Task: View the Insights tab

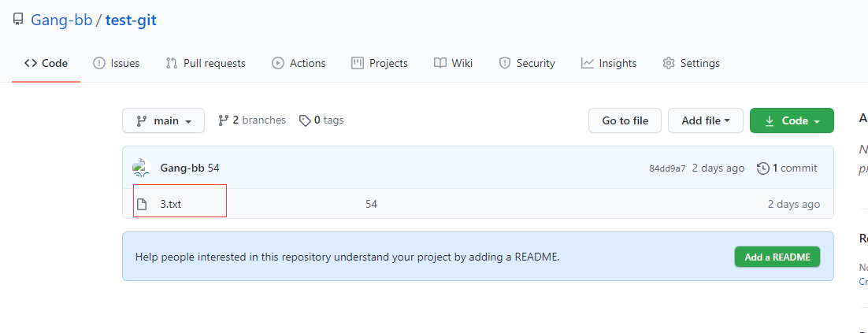Action: (608, 63)
